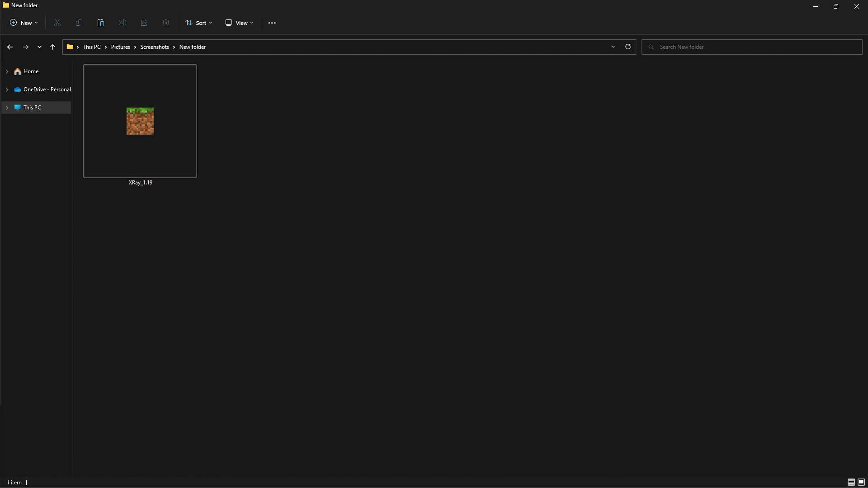The height and width of the screenshot is (488, 868).
Task: Close the New folder window
Action: point(857,6)
